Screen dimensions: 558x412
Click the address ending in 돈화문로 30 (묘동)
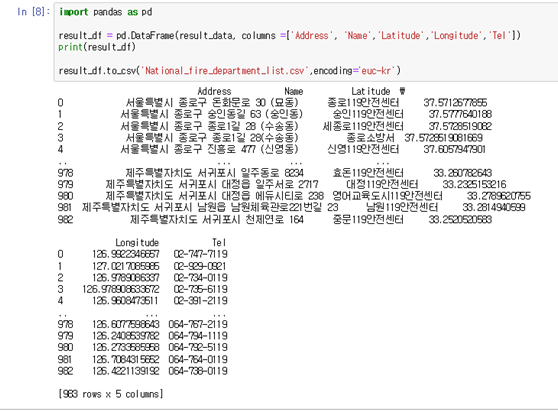pos(212,102)
